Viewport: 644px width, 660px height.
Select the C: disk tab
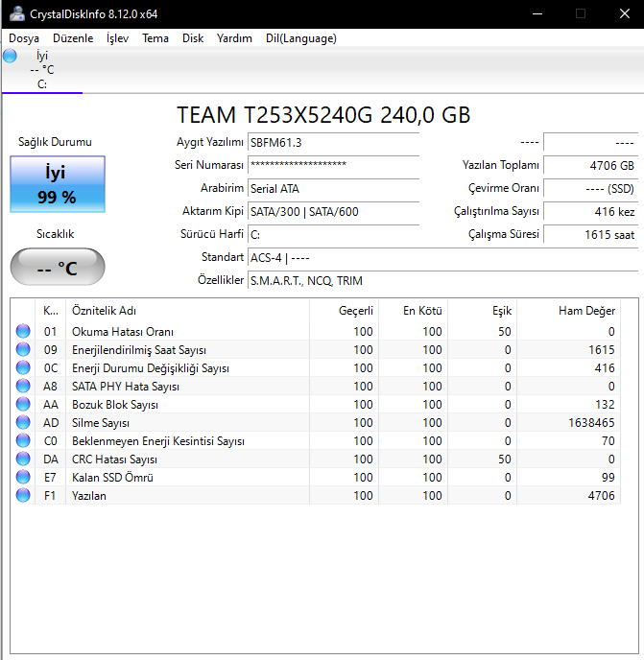coord(42,70)
